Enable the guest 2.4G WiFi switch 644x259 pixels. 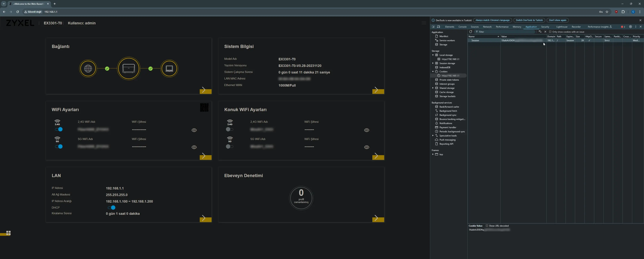tap(230, 129)
